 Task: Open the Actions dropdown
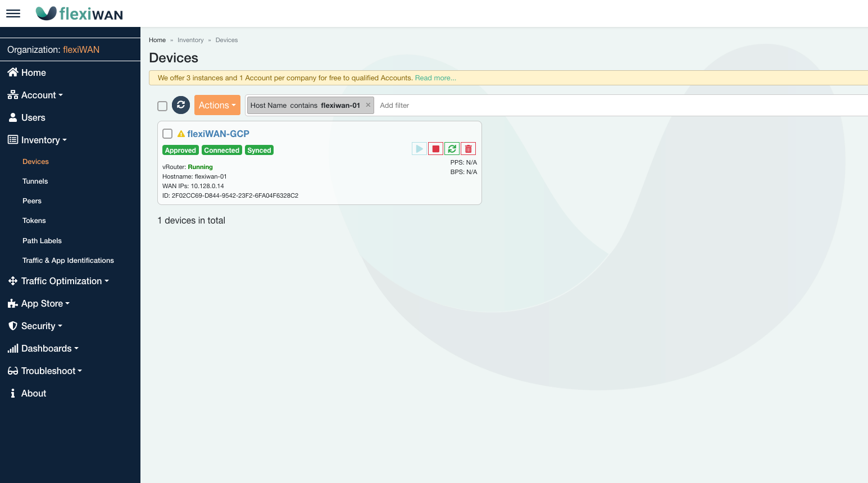[x=217, y=105]
